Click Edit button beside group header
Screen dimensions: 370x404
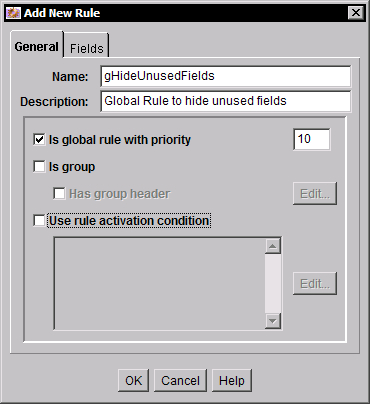(315, 193)
